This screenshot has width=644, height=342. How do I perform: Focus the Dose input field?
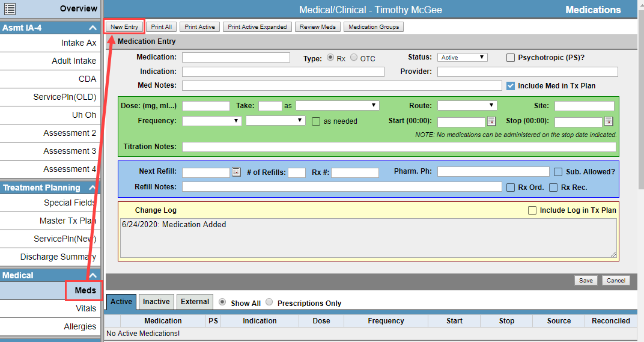(x=206, y=106)
